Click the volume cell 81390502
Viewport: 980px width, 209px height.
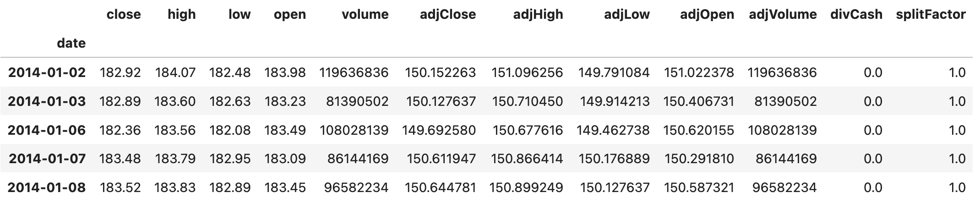[357, 101]
